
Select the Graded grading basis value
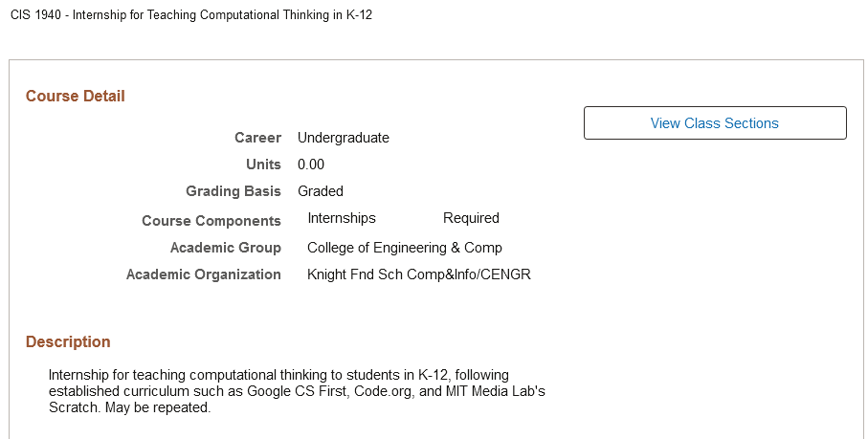click(x=321, y=191)
